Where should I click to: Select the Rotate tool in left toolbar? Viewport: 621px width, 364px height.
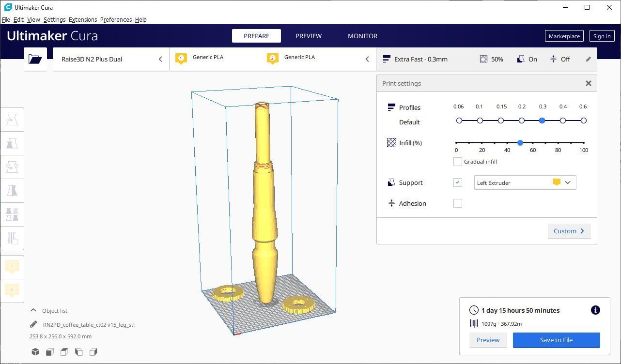tap(12, 167)
